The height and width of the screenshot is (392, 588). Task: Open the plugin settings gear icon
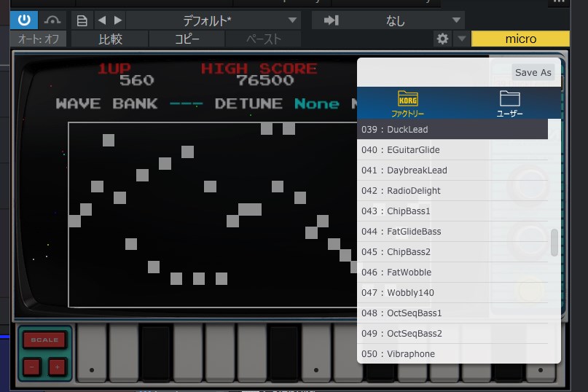click(442, 39)
